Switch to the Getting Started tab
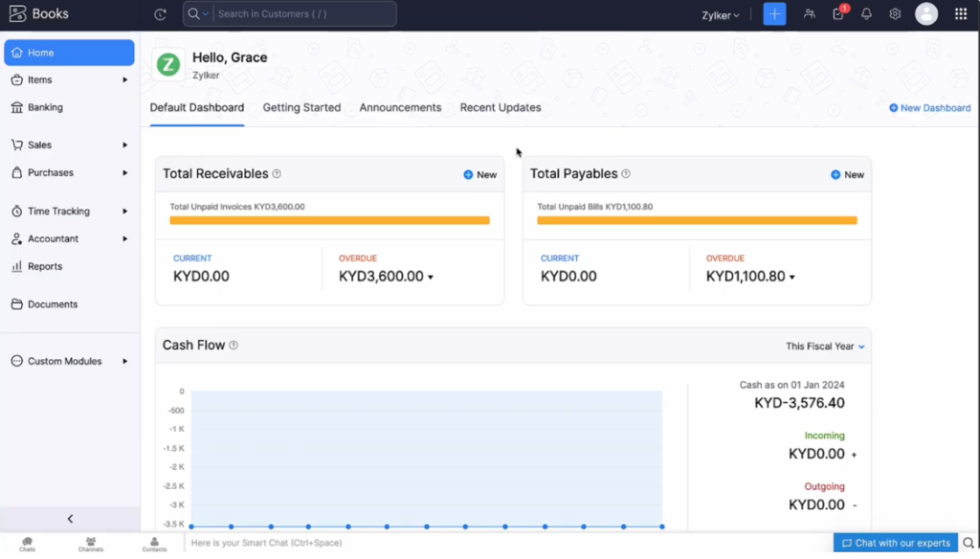This screenshot has width=980, height=559. pyautogui.click(x=301, y=107)
